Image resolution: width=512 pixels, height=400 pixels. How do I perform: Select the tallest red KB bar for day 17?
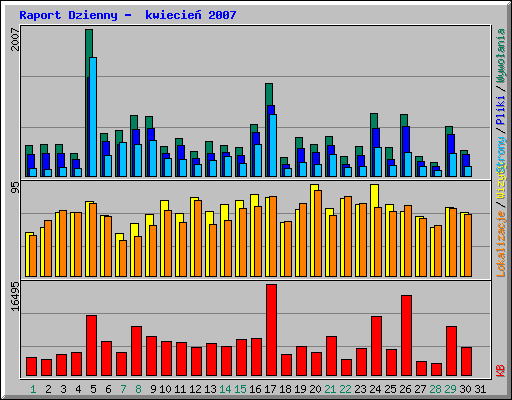pyautogui.click(x=271, y=330)
